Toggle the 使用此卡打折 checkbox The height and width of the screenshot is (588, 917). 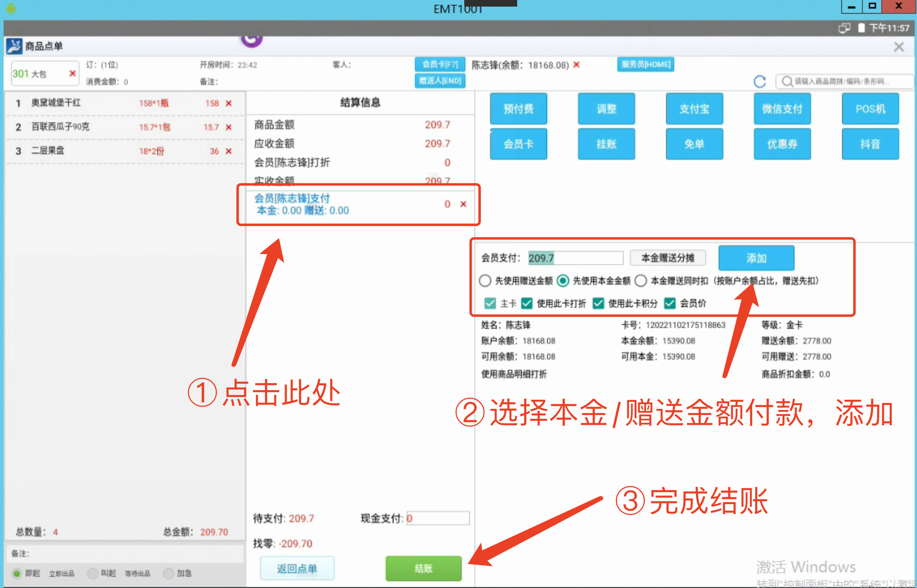527,303
